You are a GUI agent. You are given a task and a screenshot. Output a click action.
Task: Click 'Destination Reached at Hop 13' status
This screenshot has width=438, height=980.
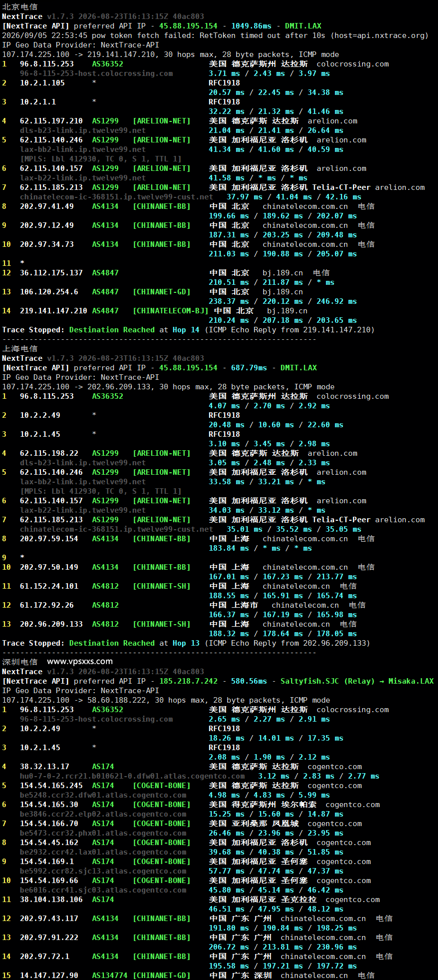pyautogui.click(x=134, y=643)
